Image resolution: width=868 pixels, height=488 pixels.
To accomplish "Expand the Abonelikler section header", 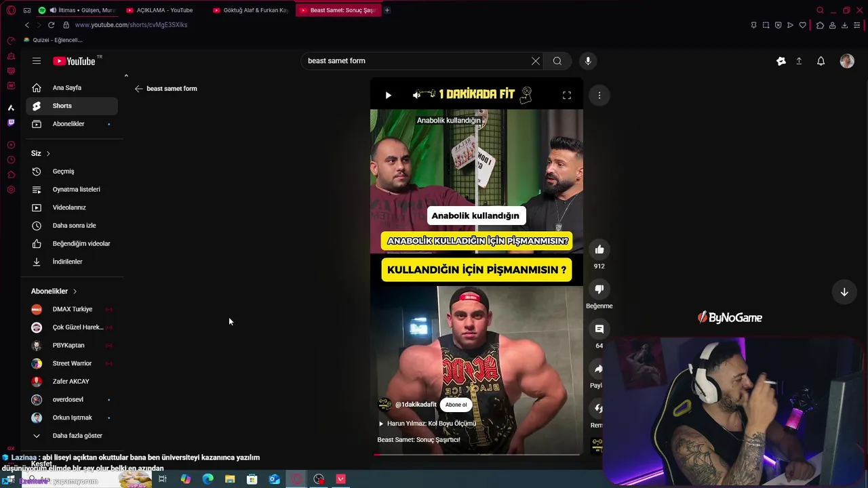I will [54, 291].
